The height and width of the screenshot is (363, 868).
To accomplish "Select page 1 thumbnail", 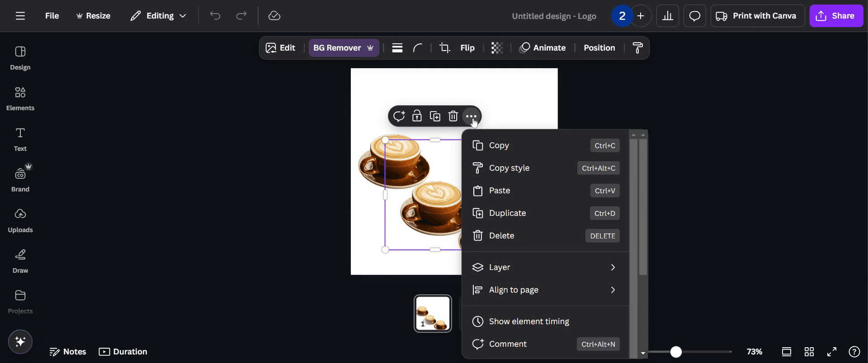I will pyautogui.click(x=433, y=313).
